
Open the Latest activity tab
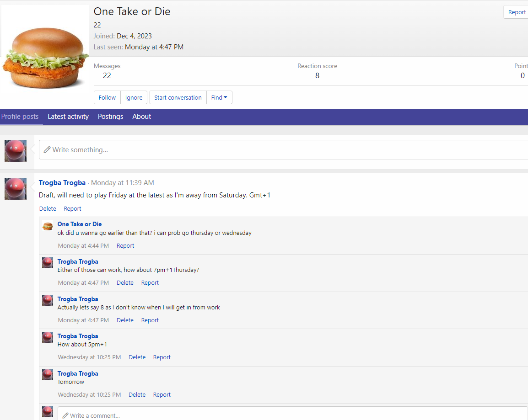68,117
